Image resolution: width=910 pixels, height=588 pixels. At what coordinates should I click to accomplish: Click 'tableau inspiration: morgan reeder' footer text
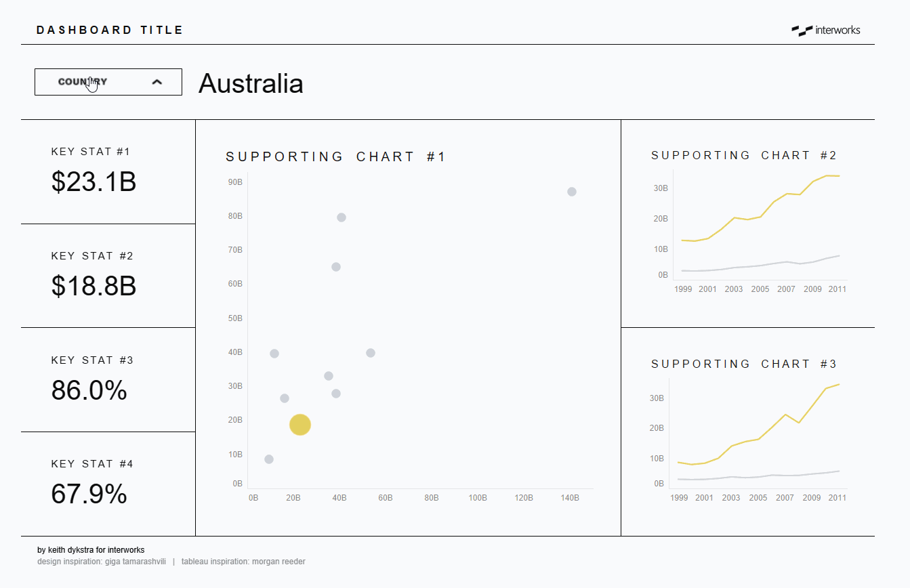coord(243,562)
